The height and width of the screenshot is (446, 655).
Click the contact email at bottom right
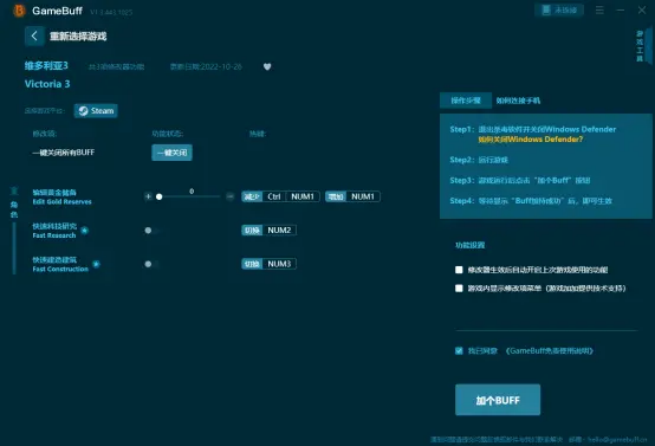pyautogui.click(x=617, y=439)
